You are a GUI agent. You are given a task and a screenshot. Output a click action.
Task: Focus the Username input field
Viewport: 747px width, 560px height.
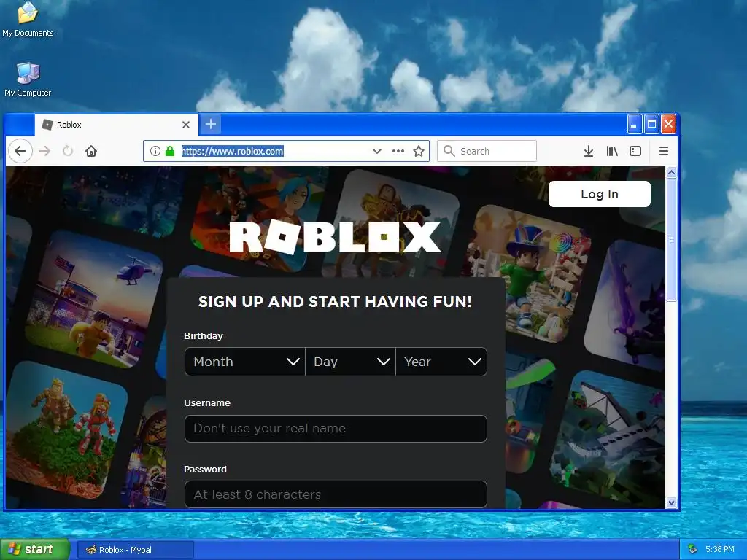(336, 429)
